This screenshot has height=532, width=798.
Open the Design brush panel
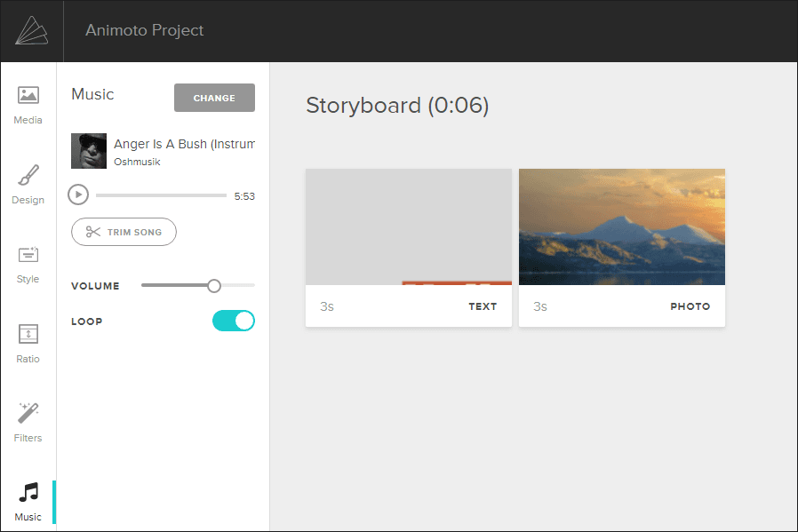pyautogui.click(x=28, y=175)
